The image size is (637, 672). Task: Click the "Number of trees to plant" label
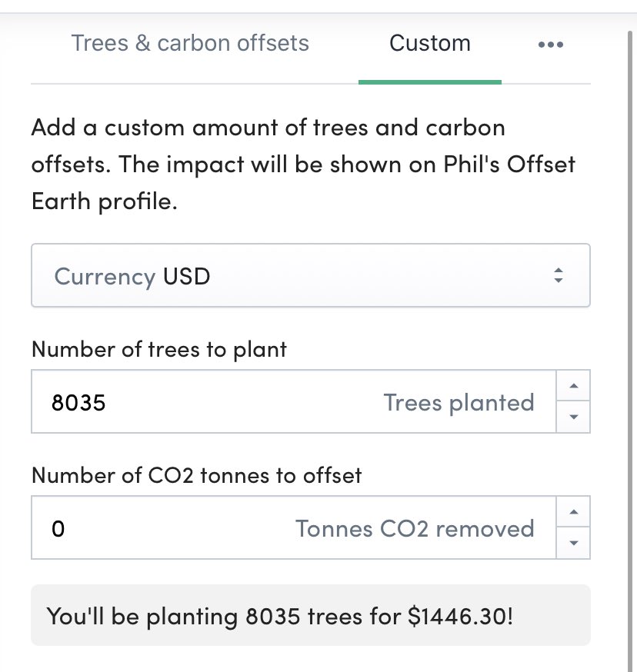tap(158, 349)
